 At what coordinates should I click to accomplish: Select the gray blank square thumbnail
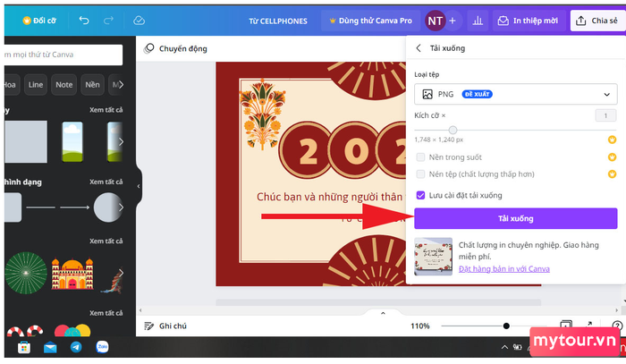(26, 141)
